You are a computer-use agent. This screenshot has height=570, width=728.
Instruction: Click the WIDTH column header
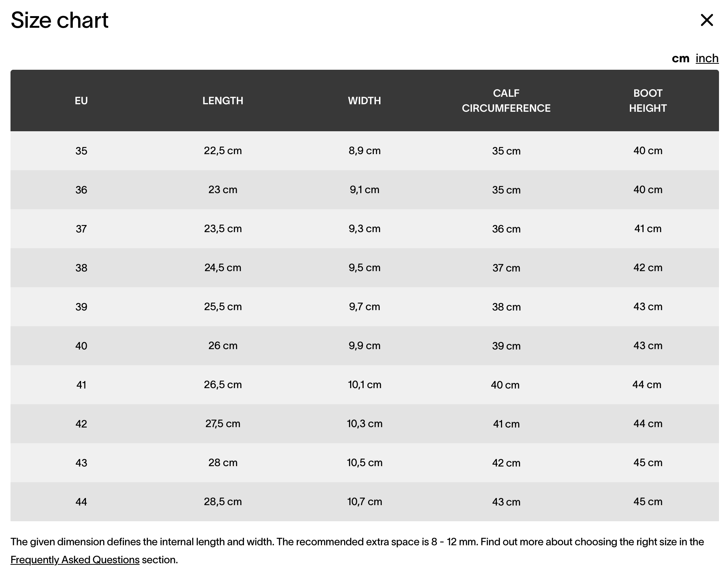point(364,100)
